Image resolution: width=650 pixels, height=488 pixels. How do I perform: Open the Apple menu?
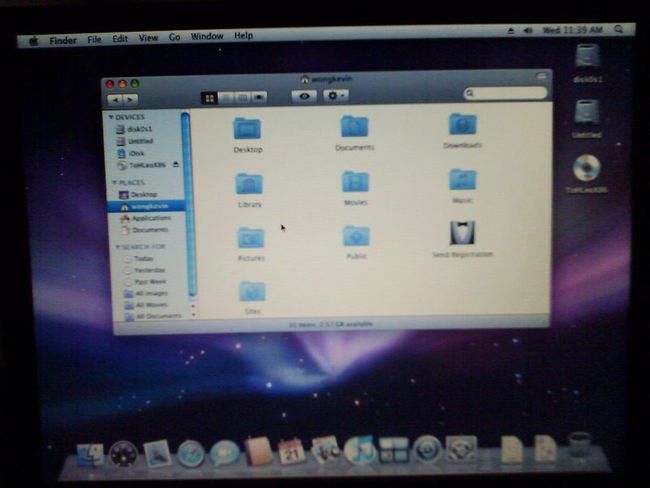pyautogui.click(x=34, y=41)
